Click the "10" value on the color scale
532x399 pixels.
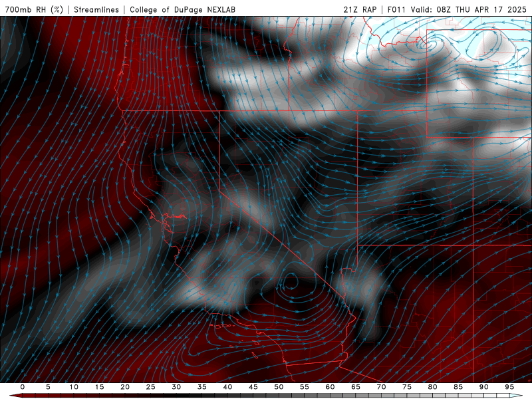click(74, 387)
